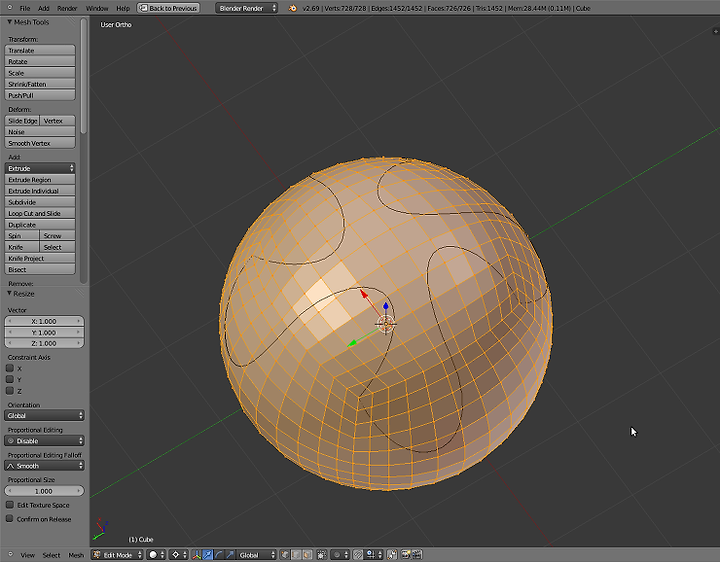Viewport: 720px width, 562px height.
Task: Click the Blender logo icon beside the version
Action: point(292,8)
